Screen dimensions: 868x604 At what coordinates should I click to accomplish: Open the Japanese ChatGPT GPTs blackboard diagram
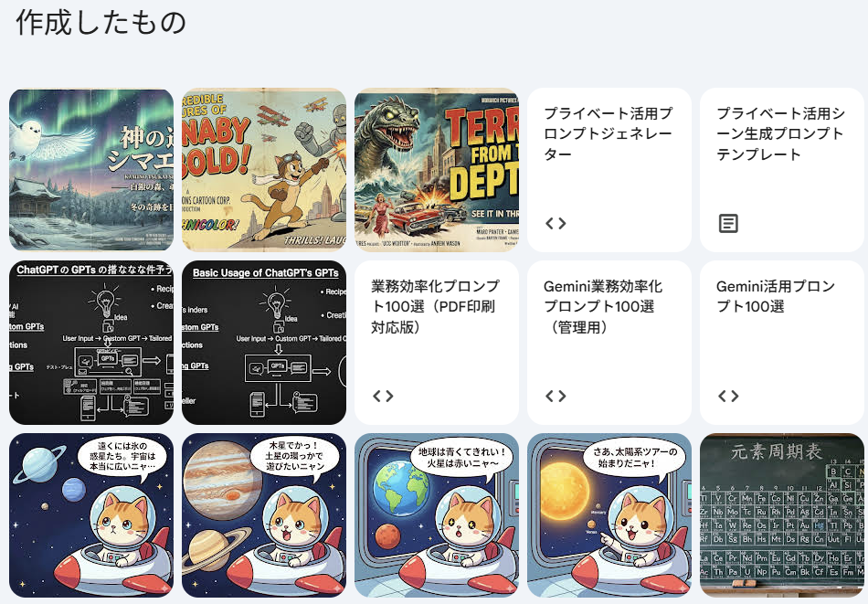tap(91, 343)
